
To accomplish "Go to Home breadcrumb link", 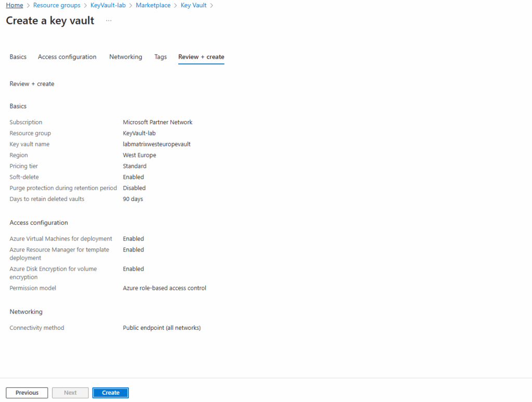I will 15,5.
